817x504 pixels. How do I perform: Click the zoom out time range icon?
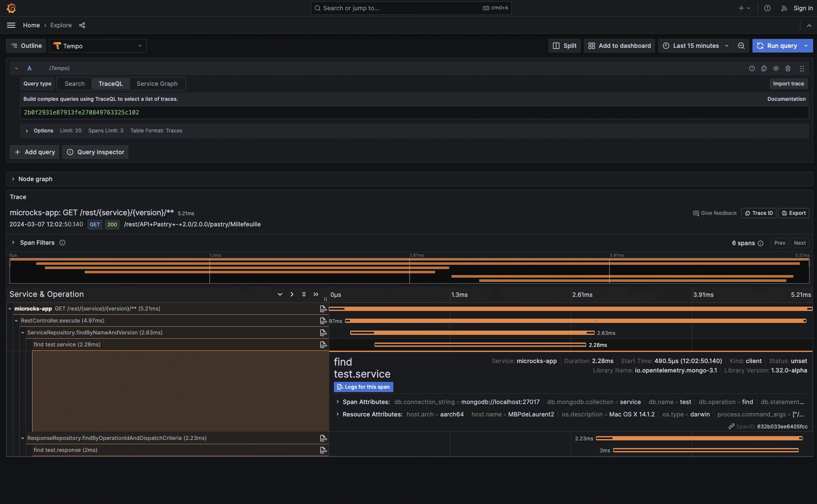(x=741, y=46)
